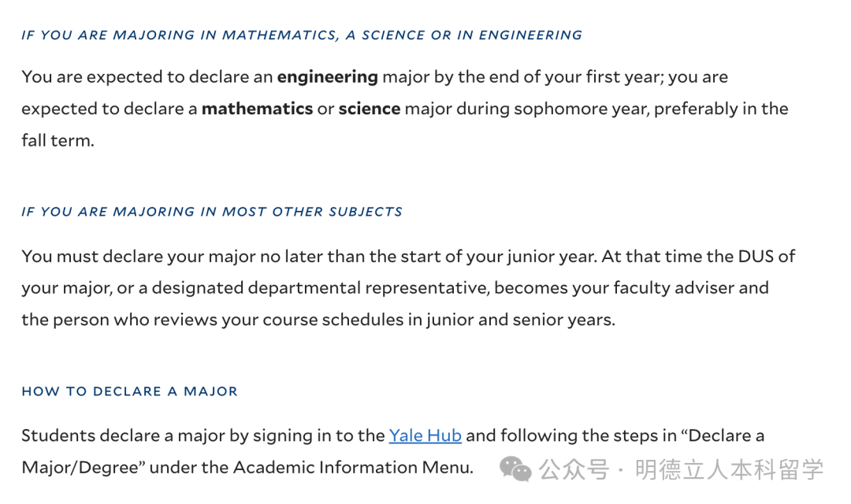Click the WeChat logo icon in watermark

pos(516,470)
